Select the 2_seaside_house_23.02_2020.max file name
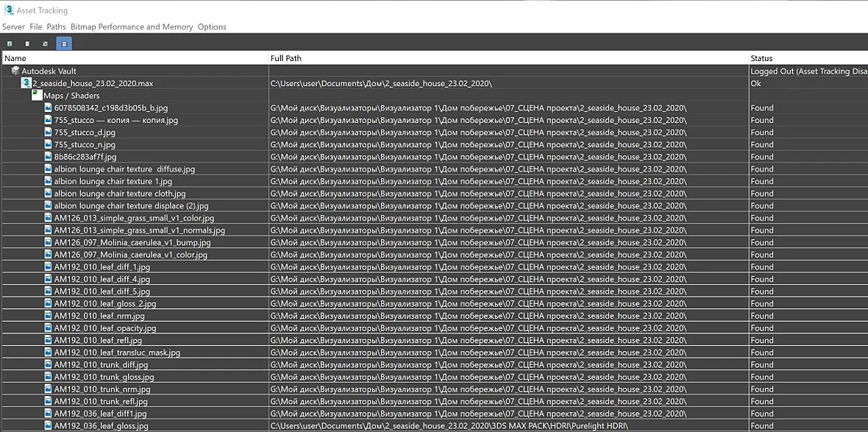 click(93, 83)
